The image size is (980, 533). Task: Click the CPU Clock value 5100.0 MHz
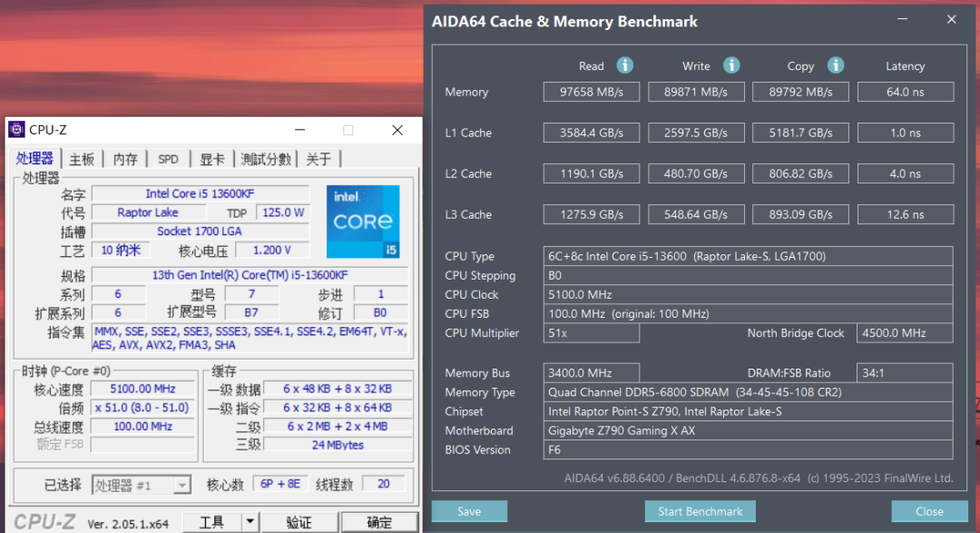[x=748, y=295]
